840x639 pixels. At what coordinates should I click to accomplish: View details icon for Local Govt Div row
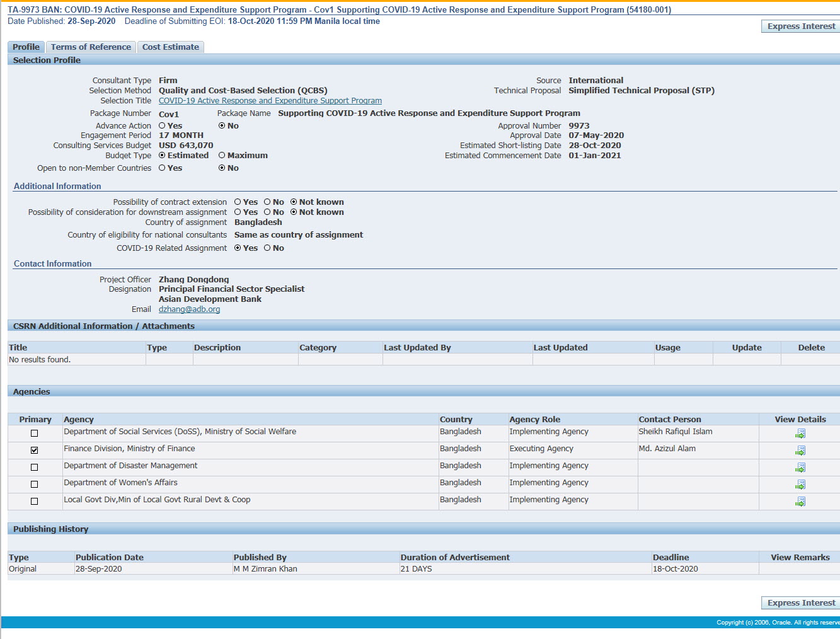click(800, 502)
